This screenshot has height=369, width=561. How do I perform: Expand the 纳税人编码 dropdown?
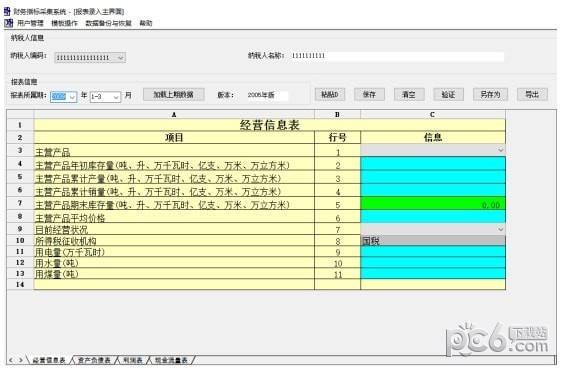point(121,58)
